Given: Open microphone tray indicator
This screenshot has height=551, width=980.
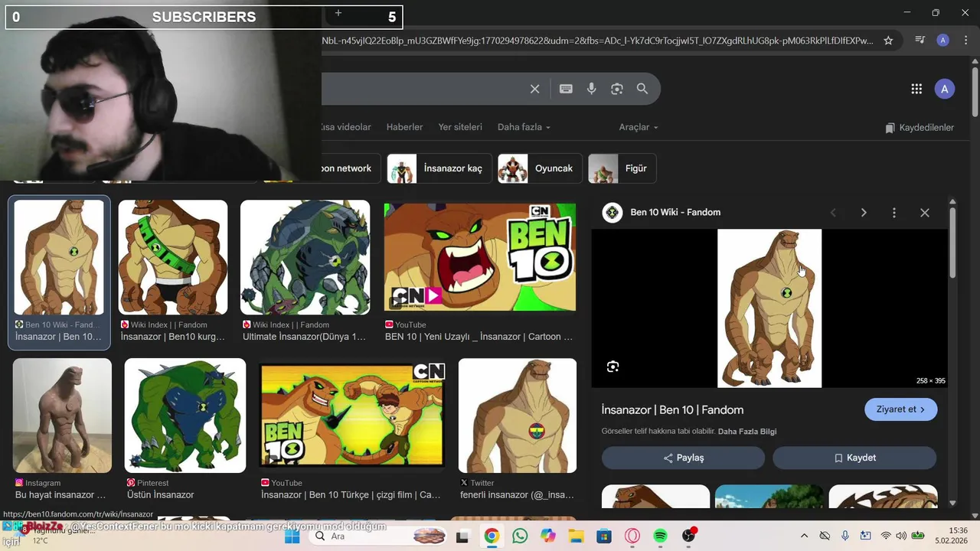Looking at the screenshot, I should coord(844,536).
